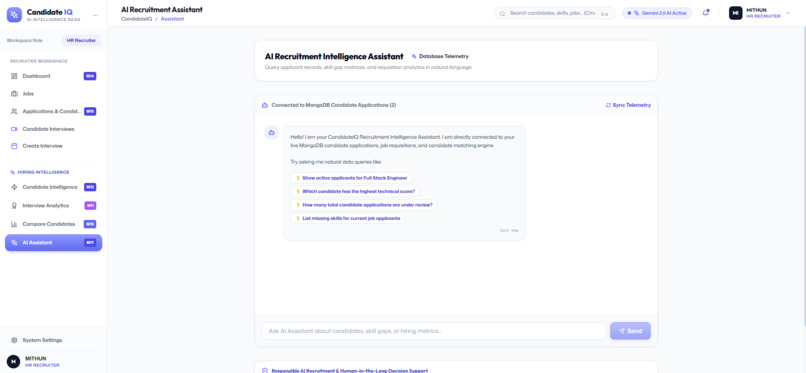Screen dimensions: 806x373
Task: Click 'Responsible AI Recruitment & Human-in-the-Loop' text
Action: pyautogui.click(x=350, y=370)
